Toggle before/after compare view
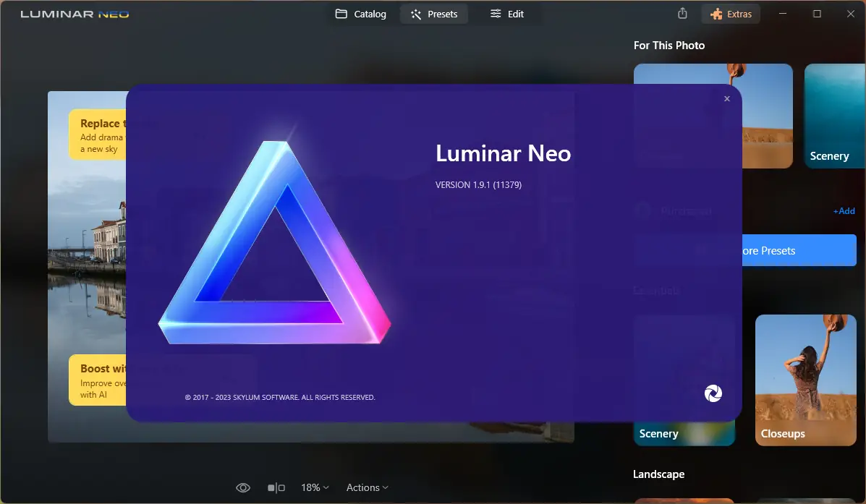Image resolution: width=866 pixels, height=504 pixels. (x=276, y=487)
